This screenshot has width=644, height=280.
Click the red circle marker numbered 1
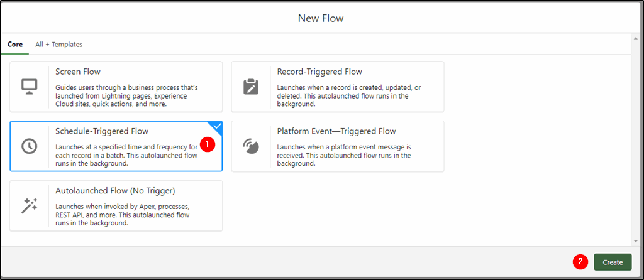[208, 144]
